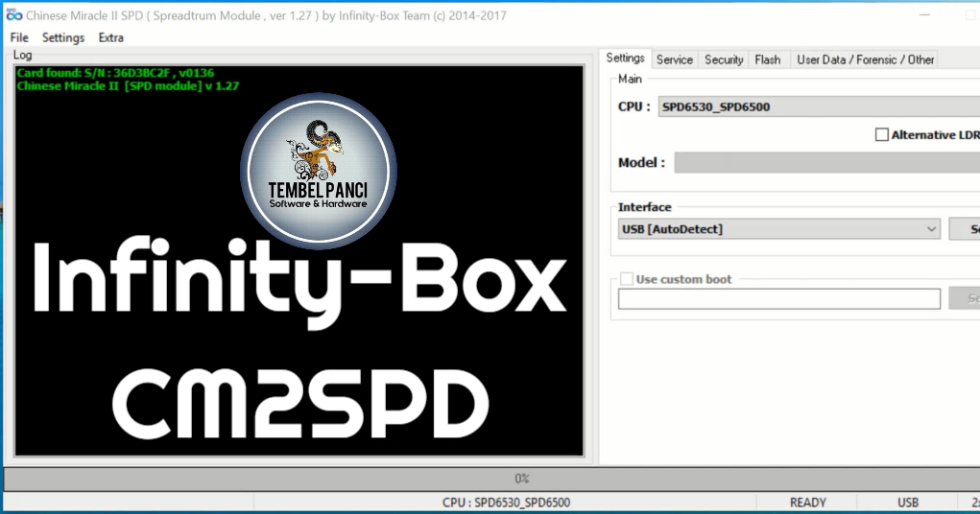Switch to the Security tab
The height and width of the screenshot is (514, 980).
point(724,59)
